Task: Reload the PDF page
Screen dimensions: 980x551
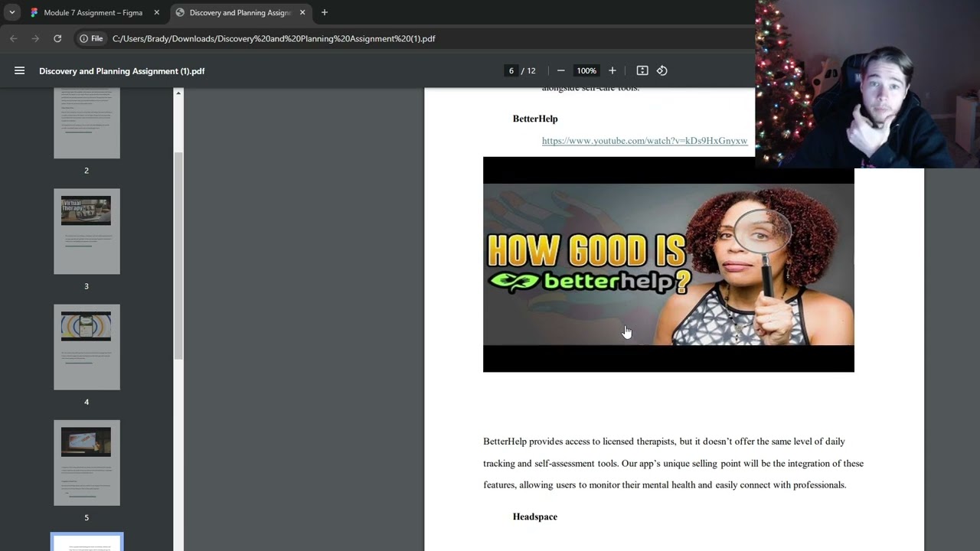Action: [57, 38]
